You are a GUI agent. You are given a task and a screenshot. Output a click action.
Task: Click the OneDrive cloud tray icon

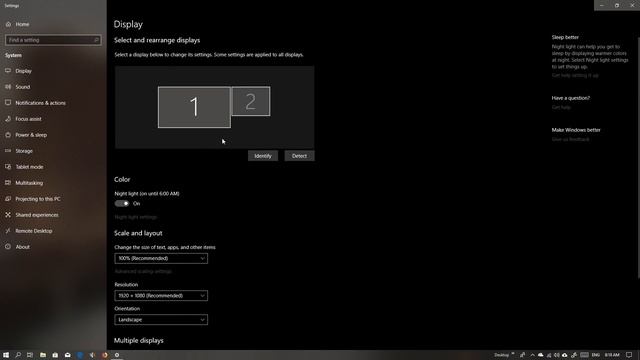(x=540, y=355)
